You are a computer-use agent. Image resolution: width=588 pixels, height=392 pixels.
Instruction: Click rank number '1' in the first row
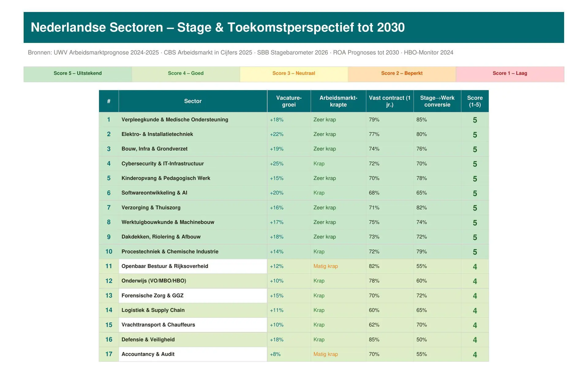click(109, 120)
